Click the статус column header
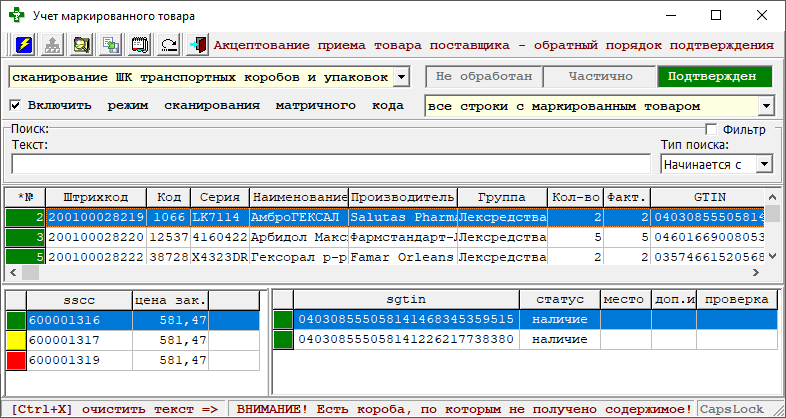This screenshot has width=786, height=418. point(560,300)
